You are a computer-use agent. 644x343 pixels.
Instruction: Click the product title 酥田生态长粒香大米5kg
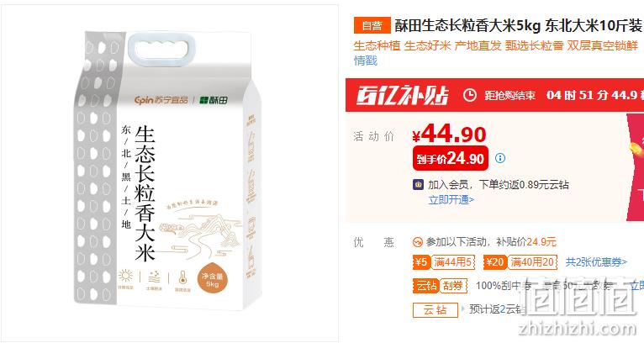point(467,26)
